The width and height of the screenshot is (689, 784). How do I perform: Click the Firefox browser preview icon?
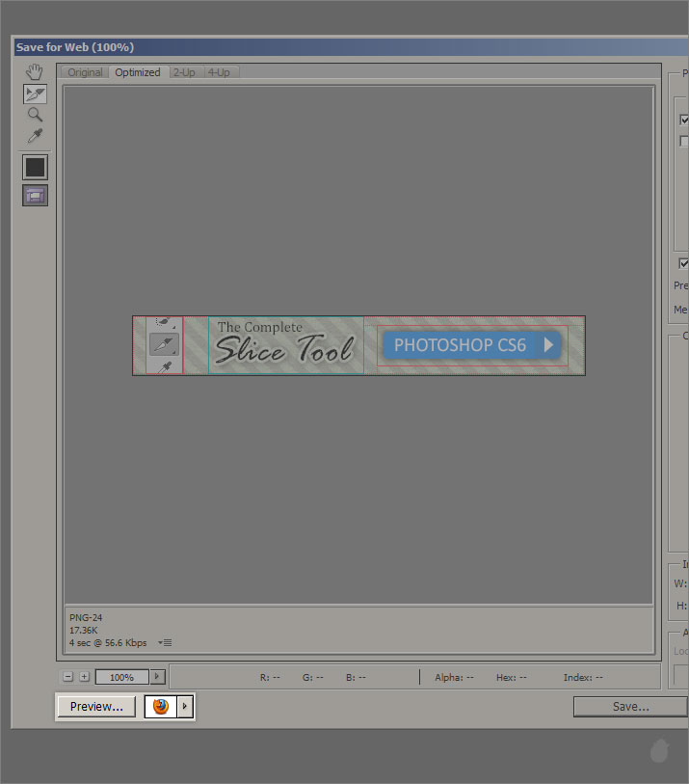tap(161, 707)
